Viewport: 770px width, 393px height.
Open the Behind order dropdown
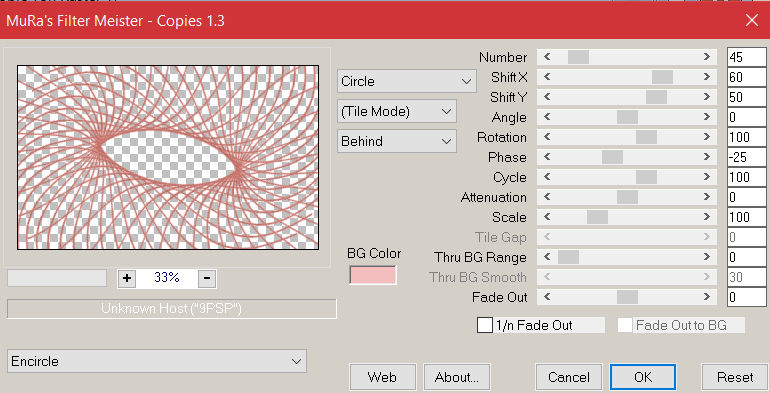pos(396,141)
